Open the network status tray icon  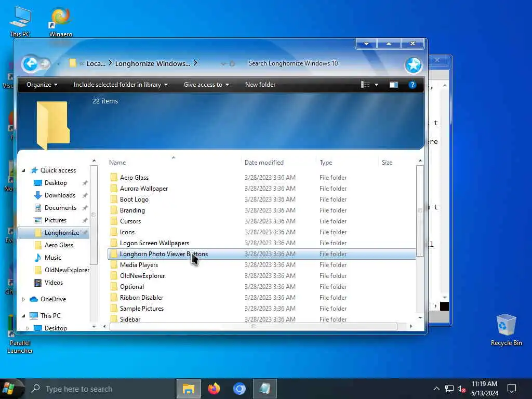[449, 389]
